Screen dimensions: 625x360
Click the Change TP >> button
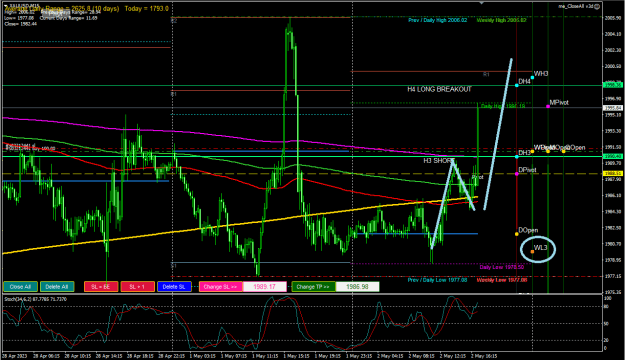(x=313, y=287)
